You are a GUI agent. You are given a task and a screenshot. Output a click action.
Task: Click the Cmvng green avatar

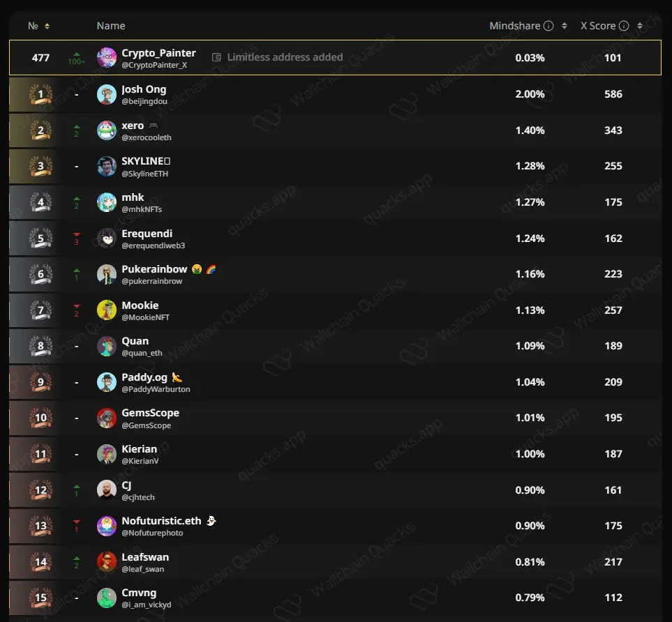coord(107,598)
